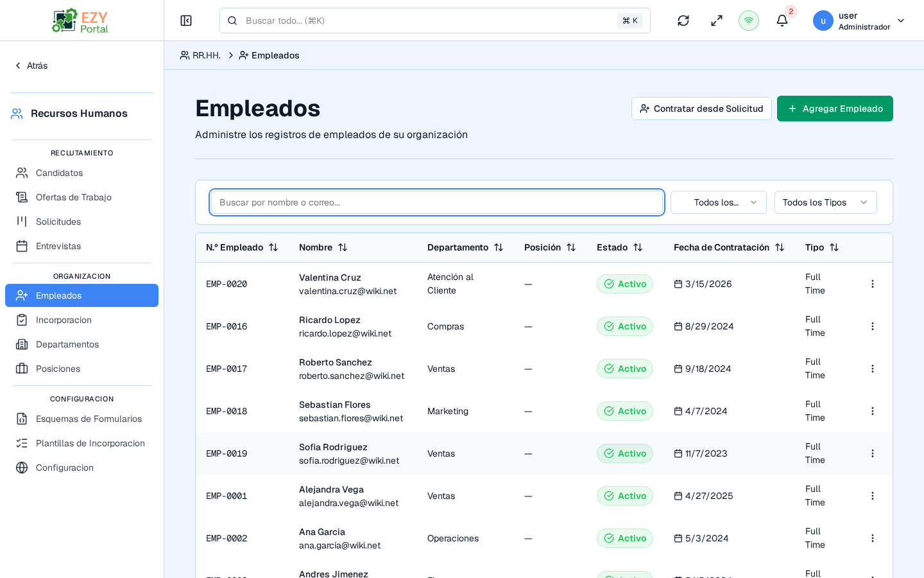Focus the 'Buscar por nombre o correo' field
The image size is (924, 578).
pyautogui.click(x=437, y=202)
